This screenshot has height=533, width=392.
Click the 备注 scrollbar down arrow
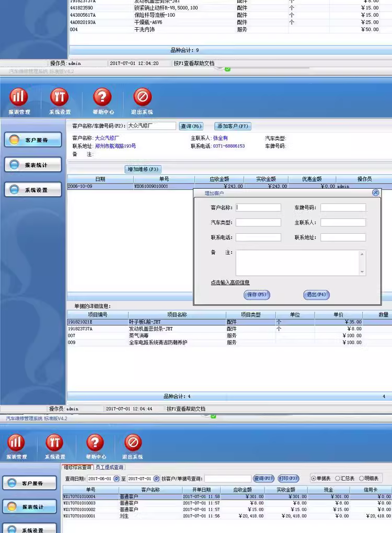pos(362,271)
